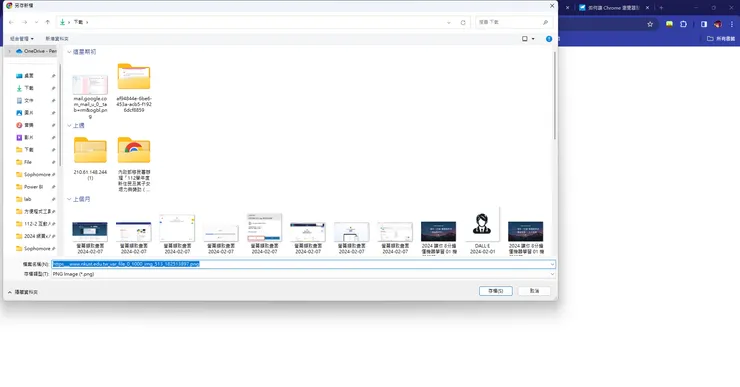Viewport: 740px width, 387px height.
Task: Click the file name input field
Action: pos(300,264)
